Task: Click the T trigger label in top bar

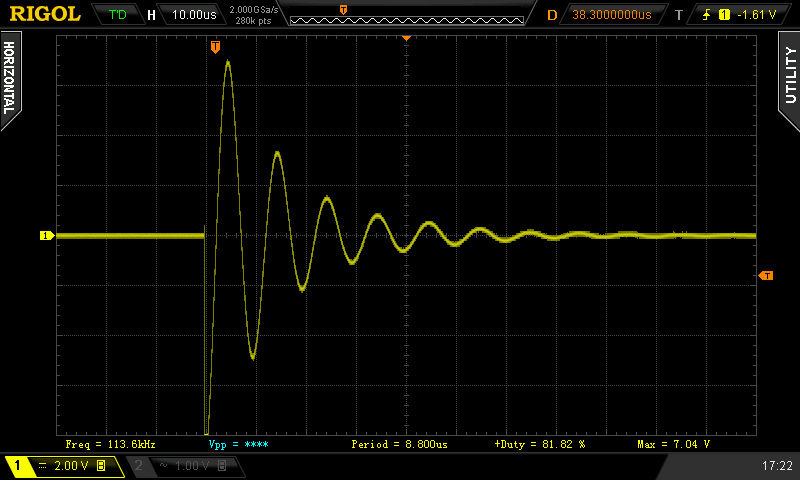Action: tap(679, 15)
